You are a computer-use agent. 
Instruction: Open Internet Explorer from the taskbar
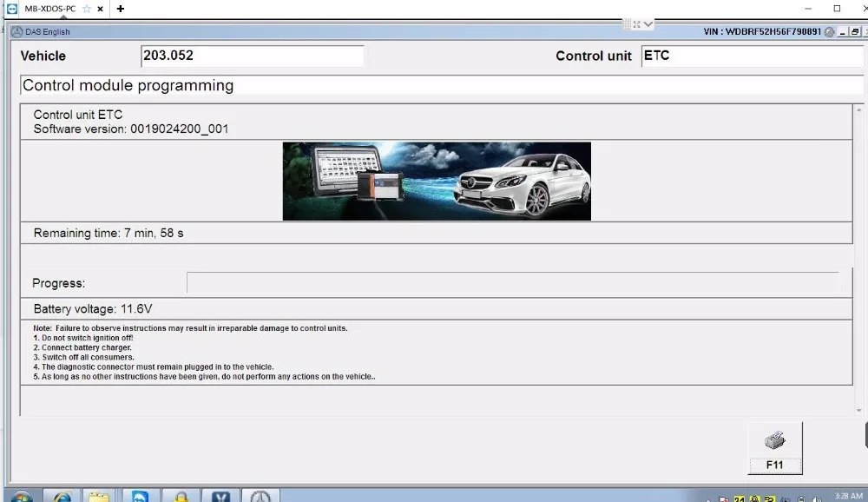click(62, 496)
